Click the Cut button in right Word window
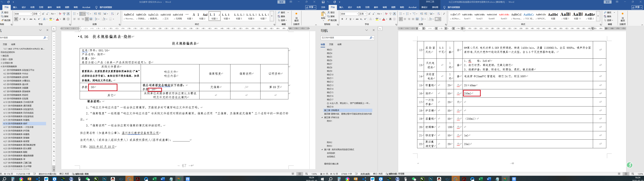 [x=331, y=13]
